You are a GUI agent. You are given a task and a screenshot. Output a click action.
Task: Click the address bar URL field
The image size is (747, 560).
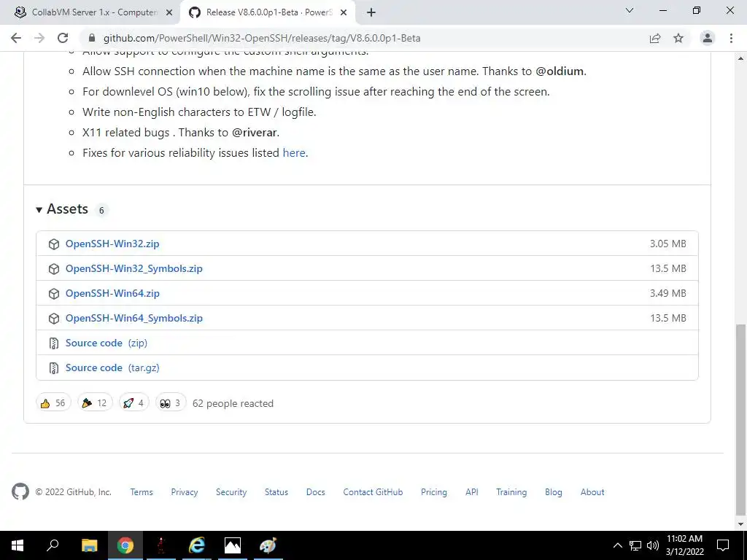pyautogui.click(x=367, y=38)
